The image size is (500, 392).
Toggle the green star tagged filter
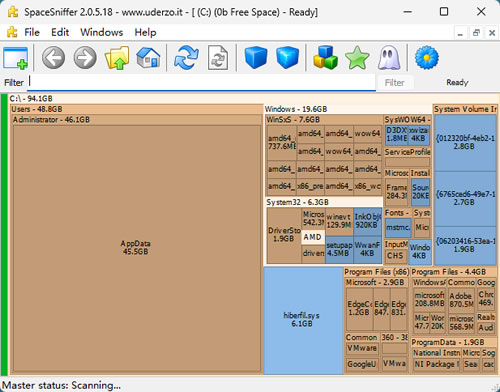pos(357,58)
